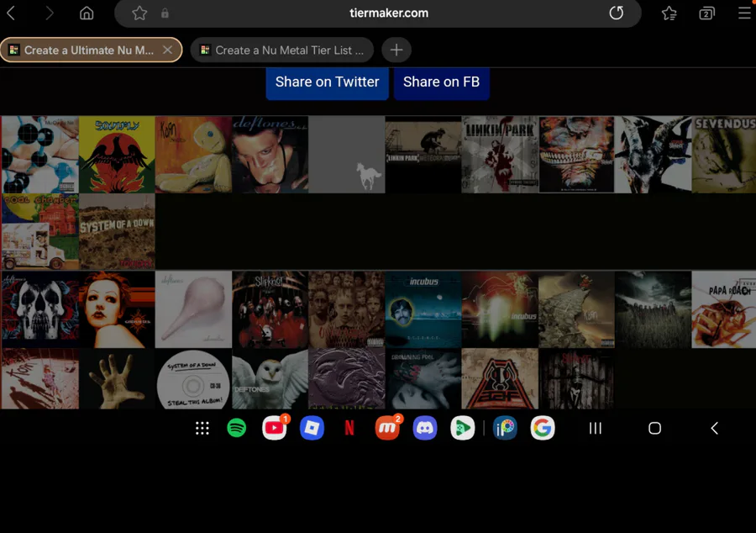This screenshot has height=533, width=756.
Task: Open the tab switcher showing 2 tabs
Action: (706, 13)
